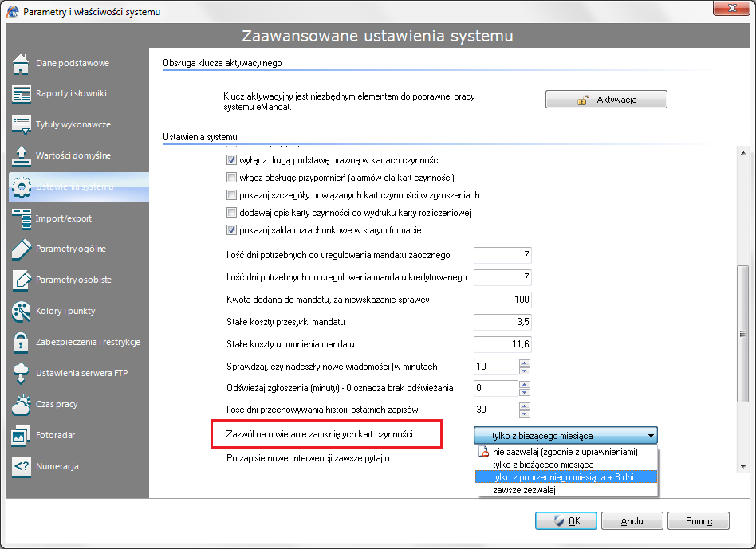Pick 'nie zezwalaj (zgodnie z uprawnieniami)' option
756x549 pixels.
tap(565, 452)
